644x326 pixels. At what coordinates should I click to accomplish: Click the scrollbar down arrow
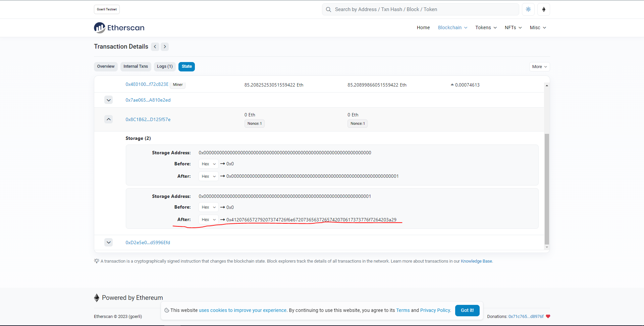pyautogui.click(x=547, y=247)
